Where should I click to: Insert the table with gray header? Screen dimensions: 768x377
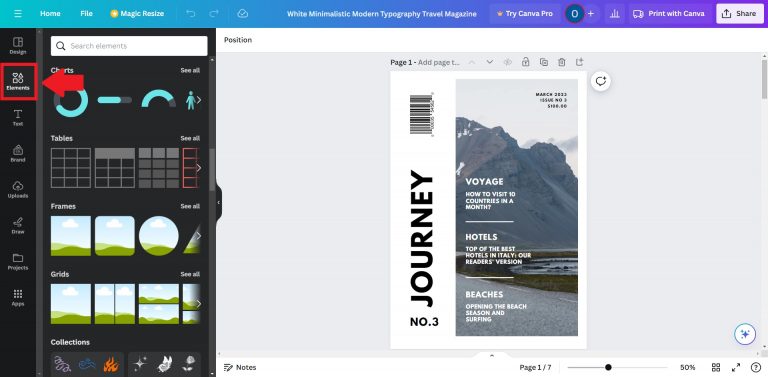pyautogui.click(x=115, y=168)
